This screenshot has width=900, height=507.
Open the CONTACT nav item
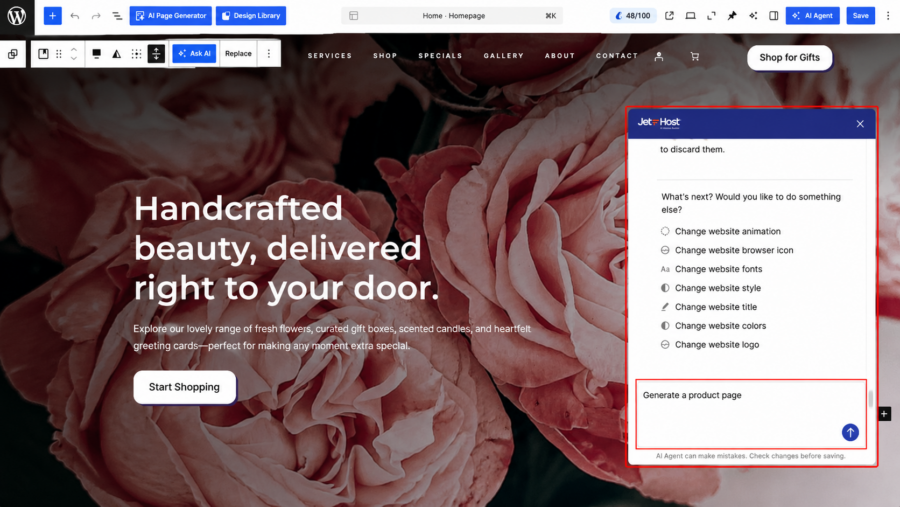point(617,56)
